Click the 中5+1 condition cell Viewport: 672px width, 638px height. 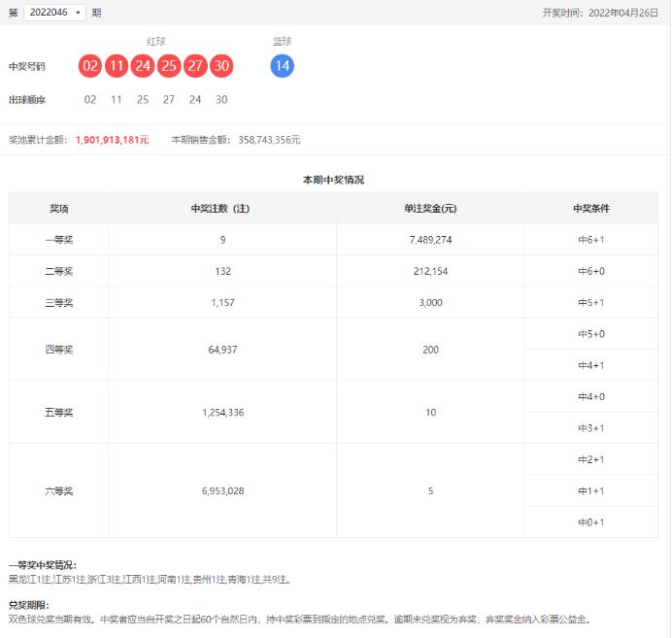[591, 303]
